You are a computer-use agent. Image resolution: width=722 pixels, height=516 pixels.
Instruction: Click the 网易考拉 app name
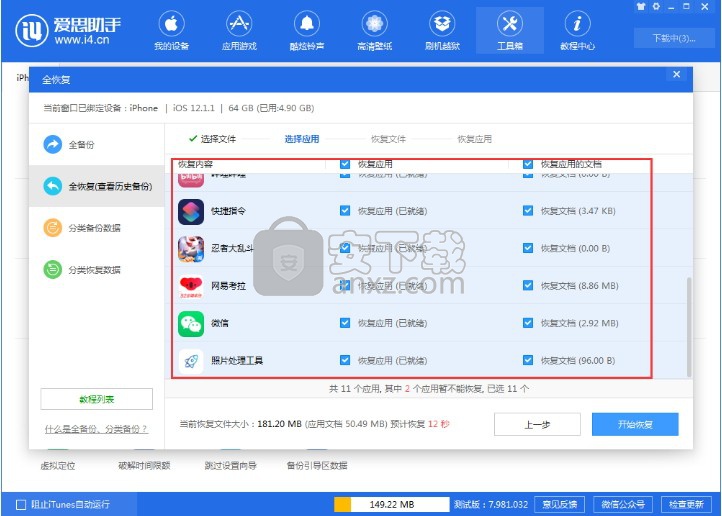tap(228, 286)
